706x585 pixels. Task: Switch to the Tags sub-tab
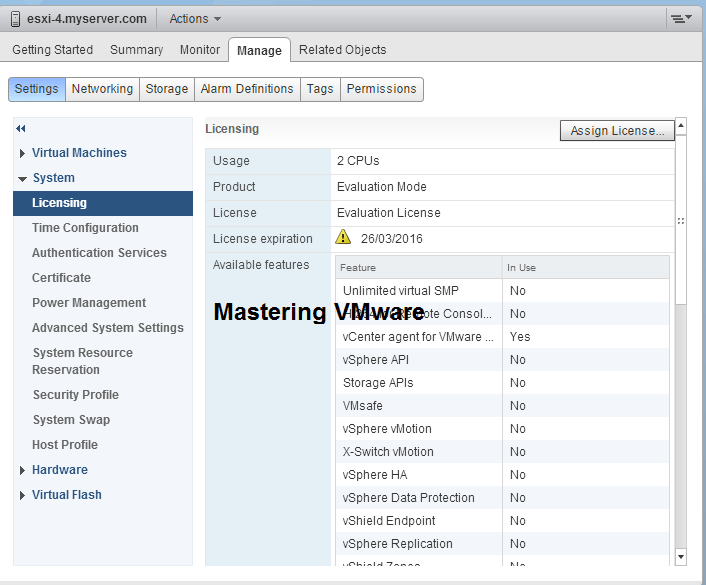[320, 89]
